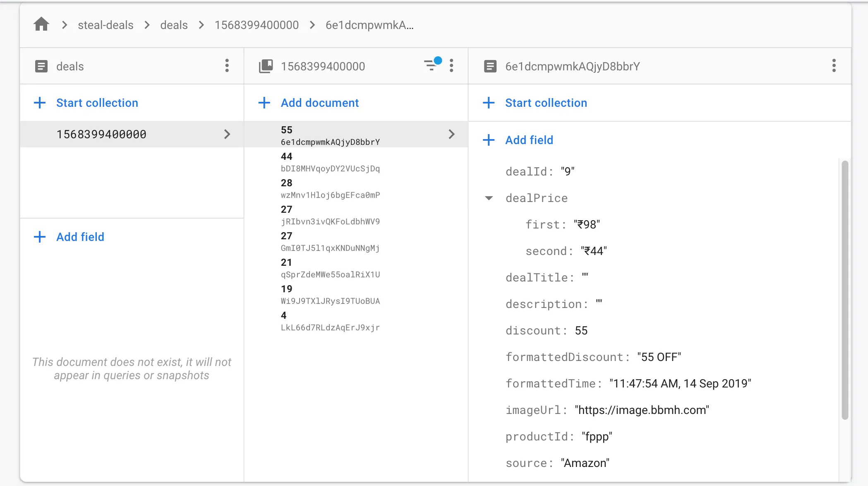Open document 6e1dcmpwmkAQjyD8bbrY overflow menu

pos(834,66)
